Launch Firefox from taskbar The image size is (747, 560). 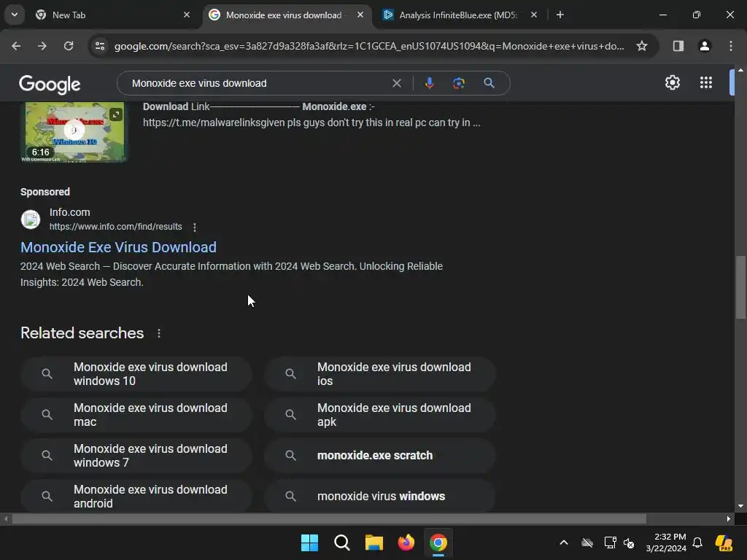click(406, 542)
